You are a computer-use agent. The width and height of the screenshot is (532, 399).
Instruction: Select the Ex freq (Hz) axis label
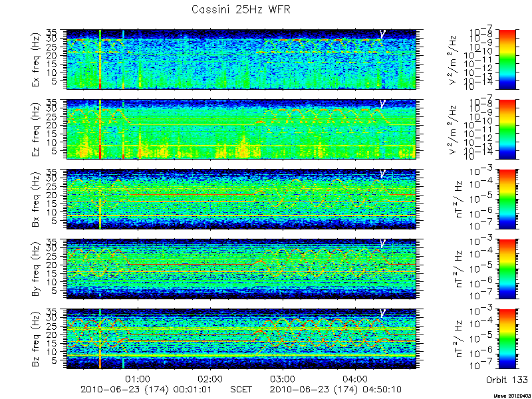(37, 61)
